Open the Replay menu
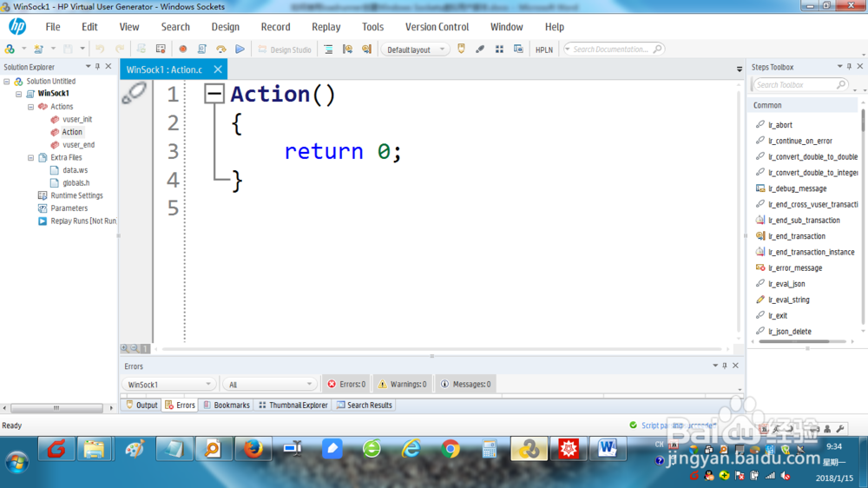868x488 pixels. 326,27
